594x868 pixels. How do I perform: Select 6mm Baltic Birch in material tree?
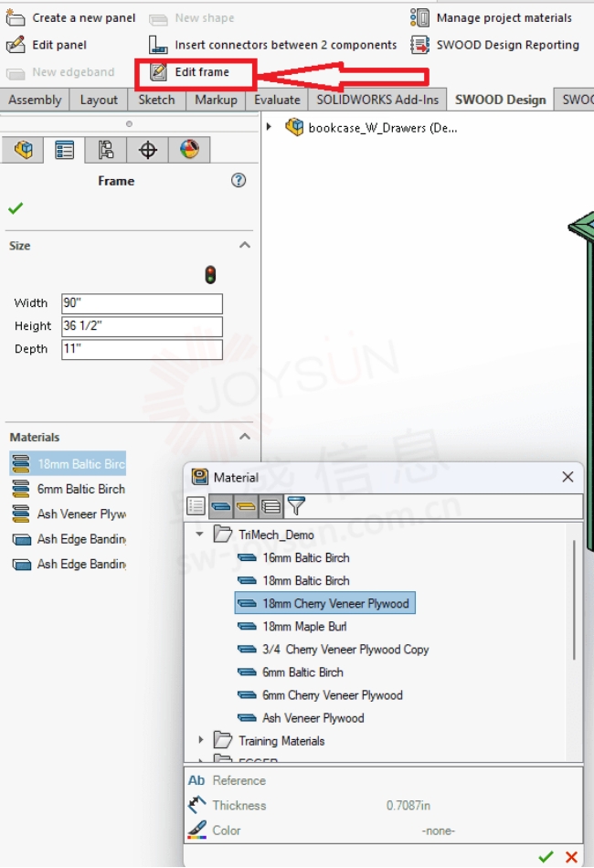point(291,672)
